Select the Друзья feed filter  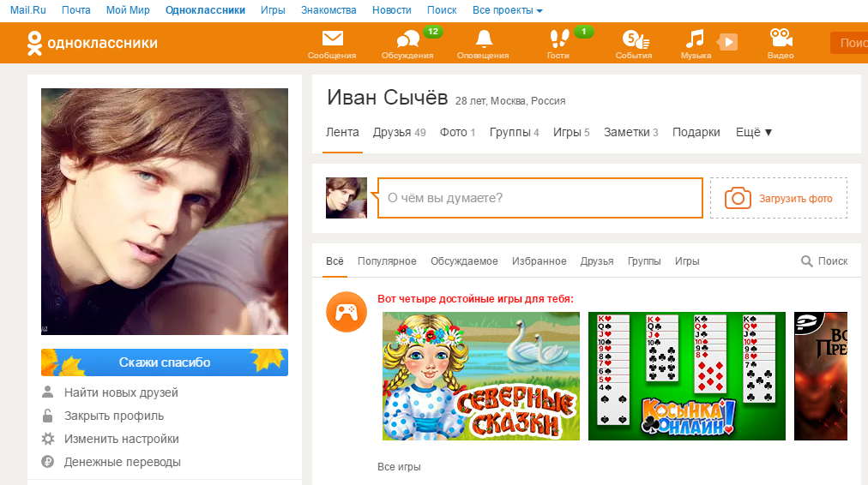point(597,261)
